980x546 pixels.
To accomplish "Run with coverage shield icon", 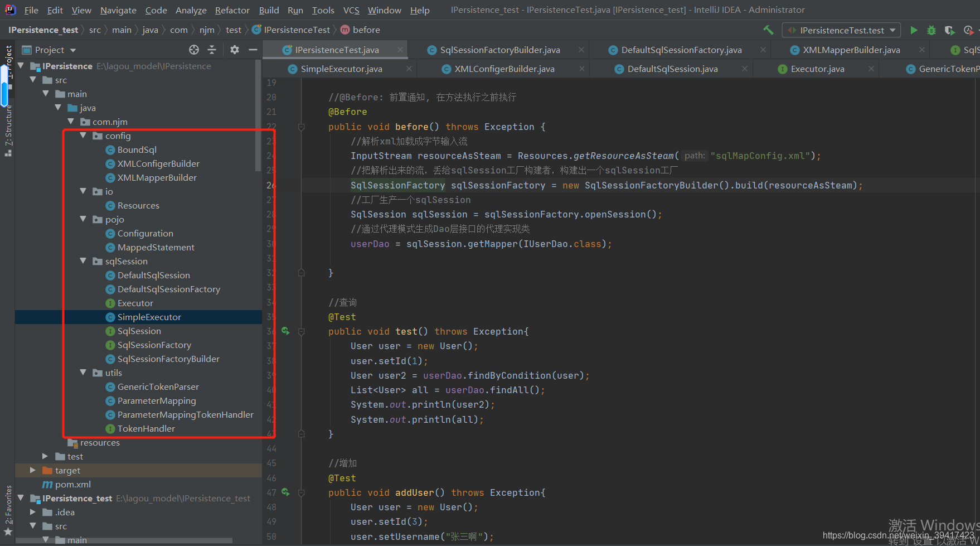I will pos(950,30).
